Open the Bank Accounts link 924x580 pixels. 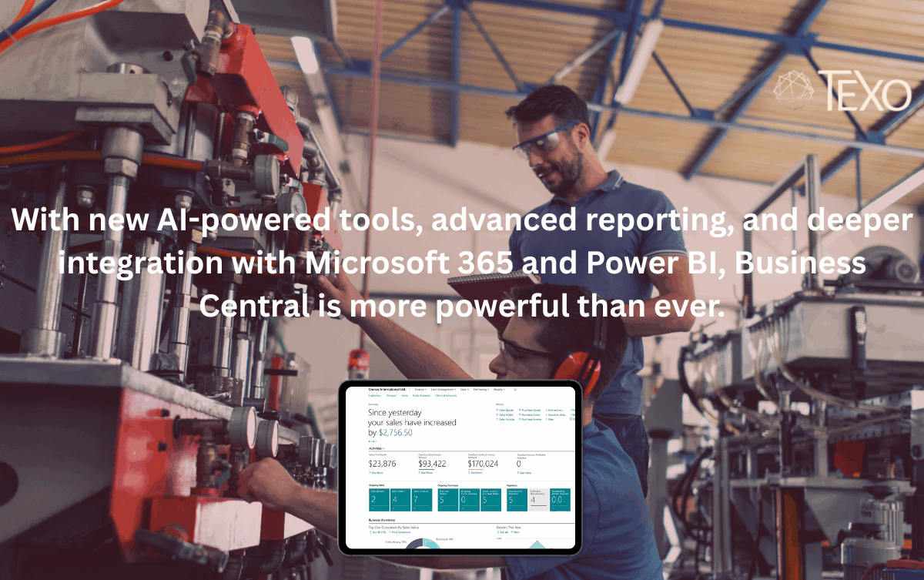(421, 396)
